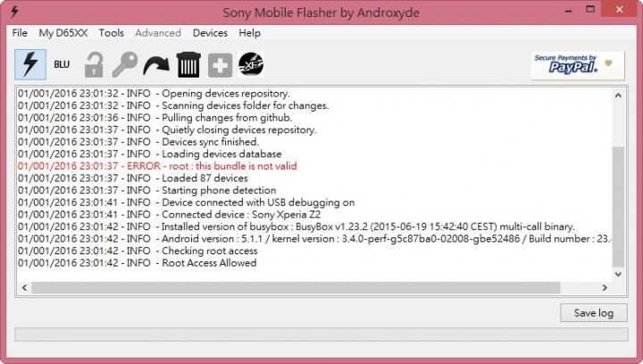
Task: Click the open padlock Root icon
Action: tap(94, 65)
